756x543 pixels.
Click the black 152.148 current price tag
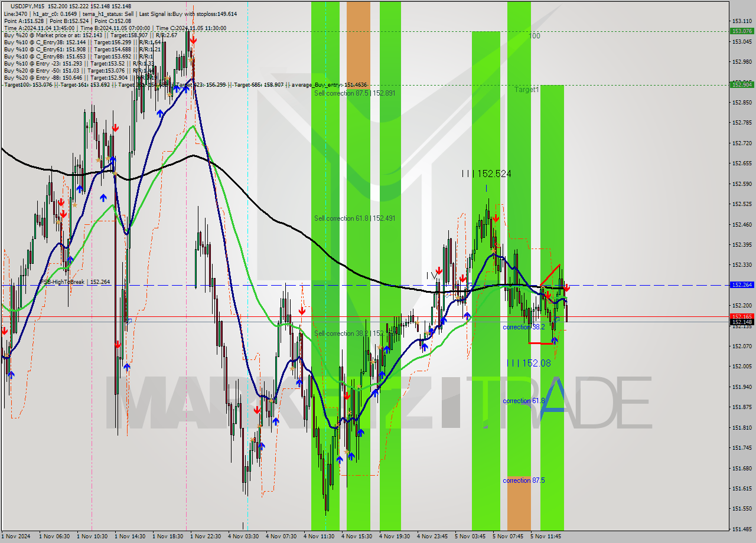pos(742,322)
